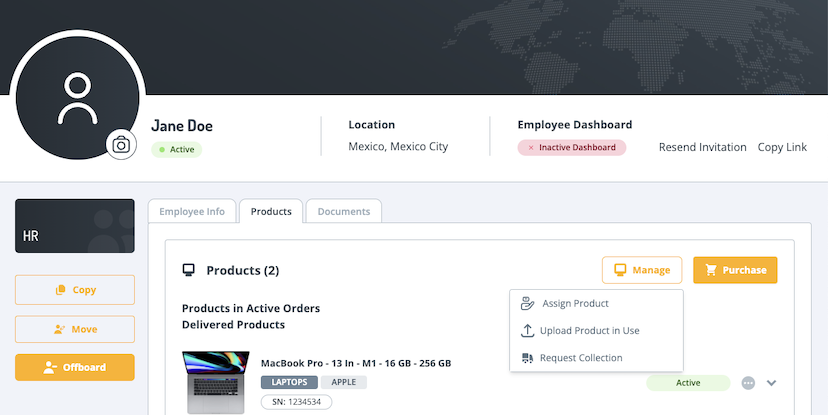
Task: Expand the MacBook Pro row chevron
Action: tap(771, 383)
